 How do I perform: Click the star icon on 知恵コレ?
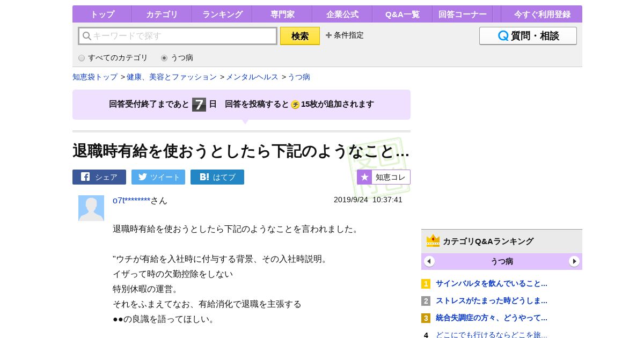[x=365, y=177]
